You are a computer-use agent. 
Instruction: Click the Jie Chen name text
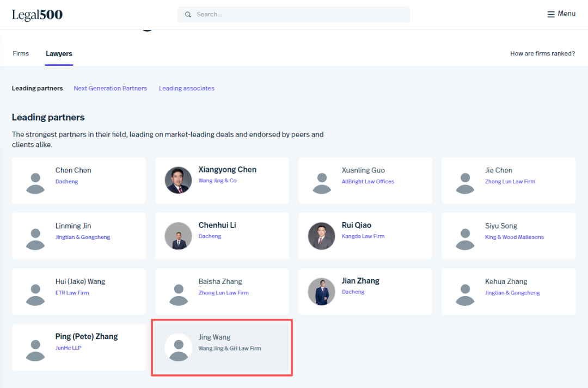pos(498,170)
